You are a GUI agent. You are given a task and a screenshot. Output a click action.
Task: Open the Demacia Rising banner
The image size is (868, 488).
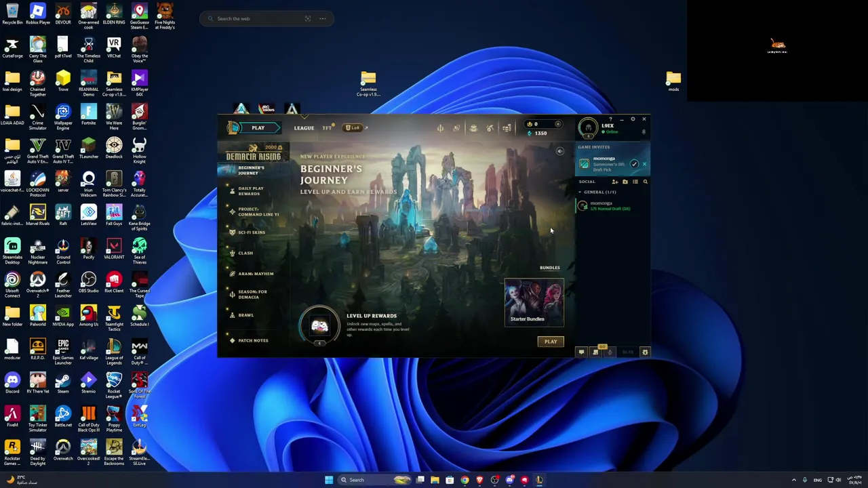253,153
